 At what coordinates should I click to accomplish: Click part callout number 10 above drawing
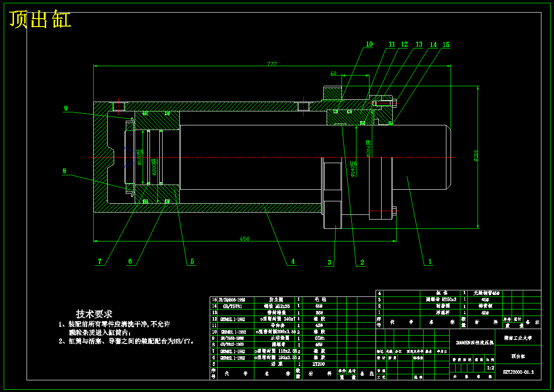click(369, 44)
